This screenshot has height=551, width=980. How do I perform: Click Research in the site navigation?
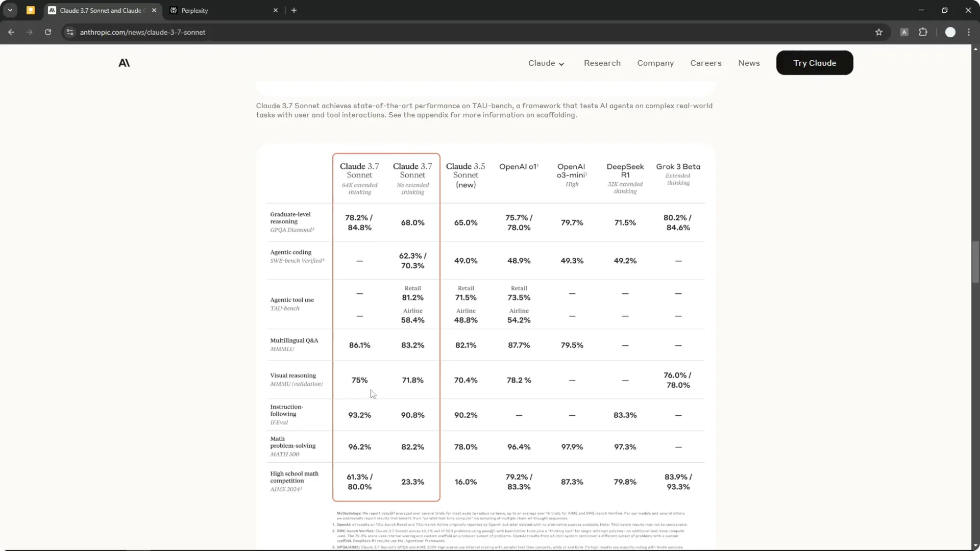tap(602, 63)
